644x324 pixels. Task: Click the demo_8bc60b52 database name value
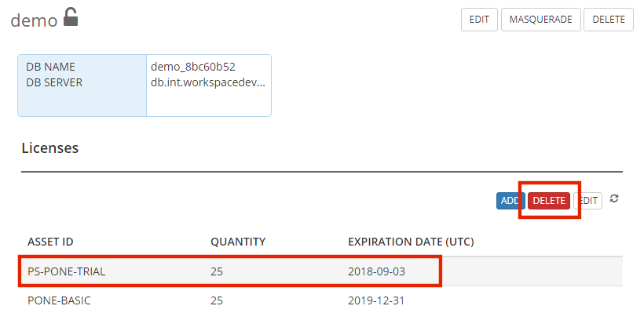tap(193, 67)
